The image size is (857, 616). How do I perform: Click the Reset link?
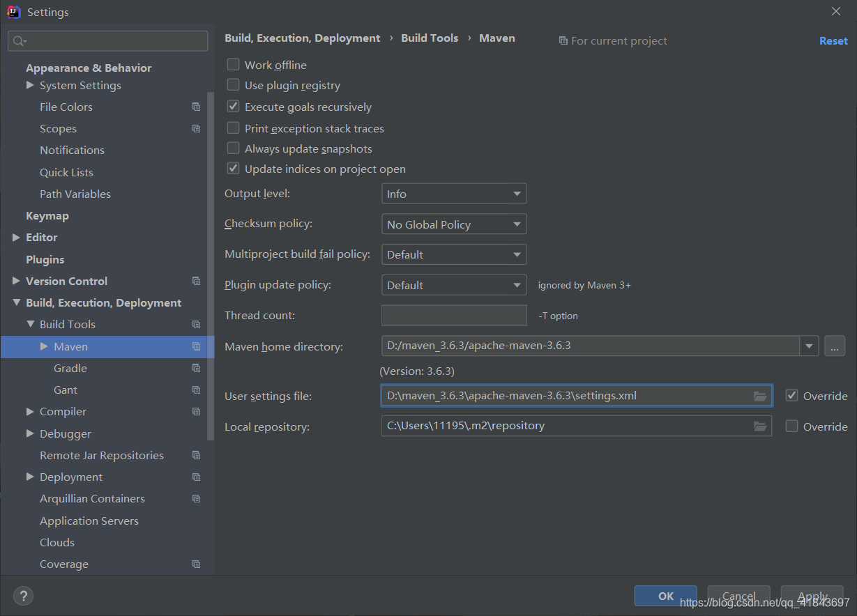(x=833, y=41)
